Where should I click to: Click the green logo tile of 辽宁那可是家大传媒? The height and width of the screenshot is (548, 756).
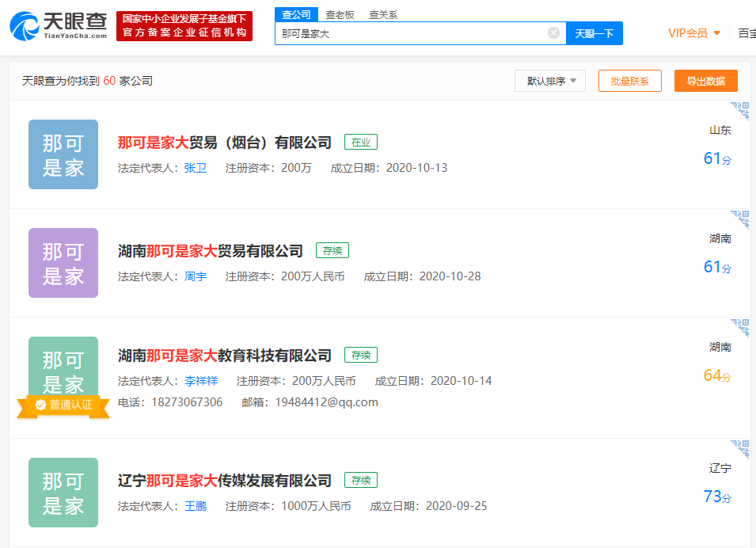(x=63, y=493)
